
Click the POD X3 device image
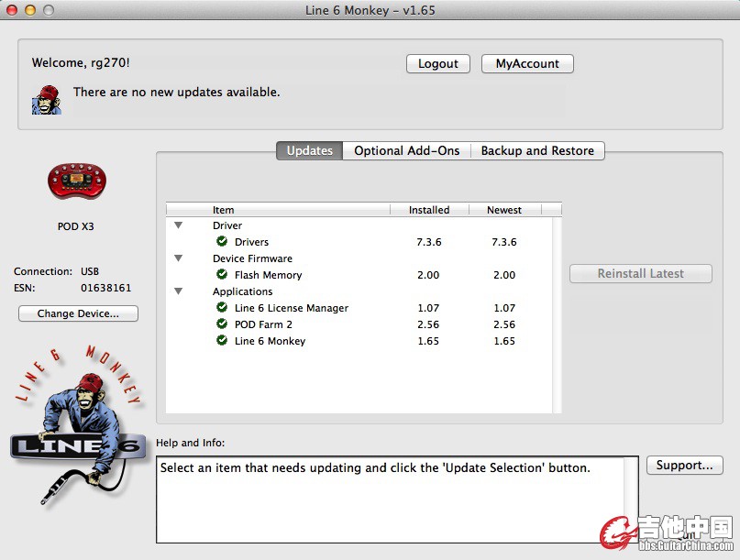tap(77, 181)
